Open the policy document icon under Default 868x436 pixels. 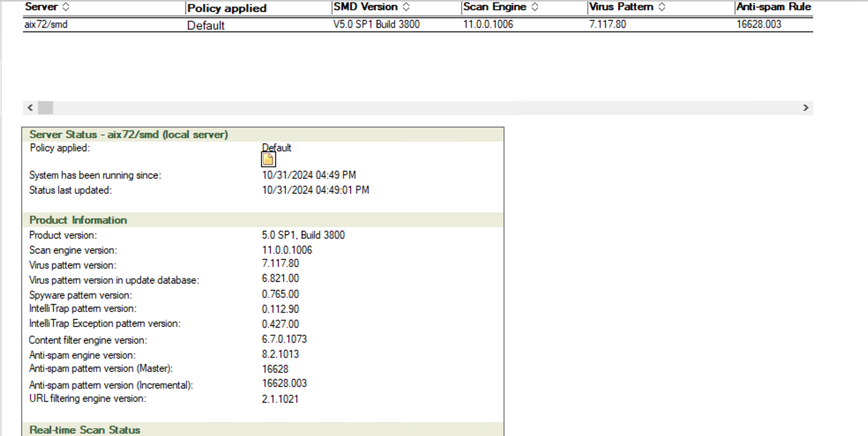click(x=268, y=160)
